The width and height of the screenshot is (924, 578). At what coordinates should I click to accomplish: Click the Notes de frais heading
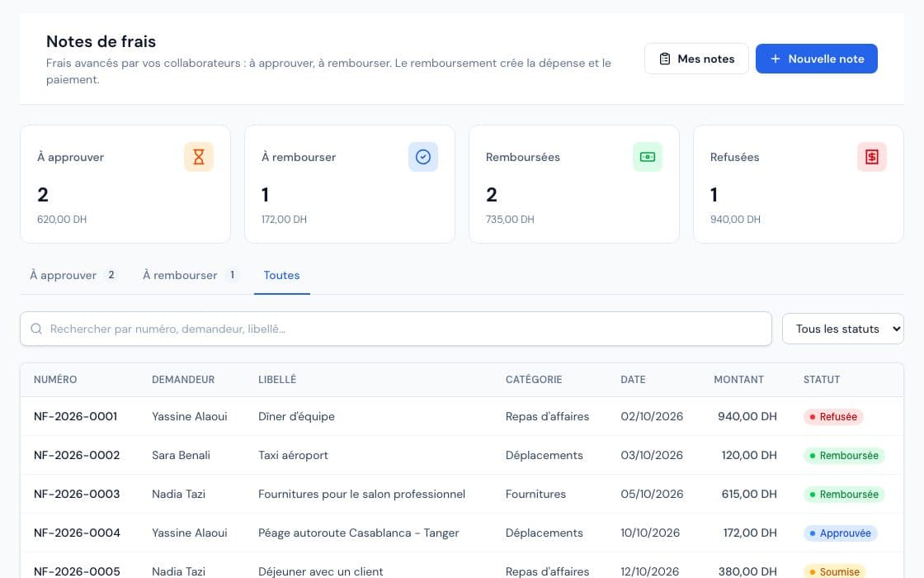[101, 41]
